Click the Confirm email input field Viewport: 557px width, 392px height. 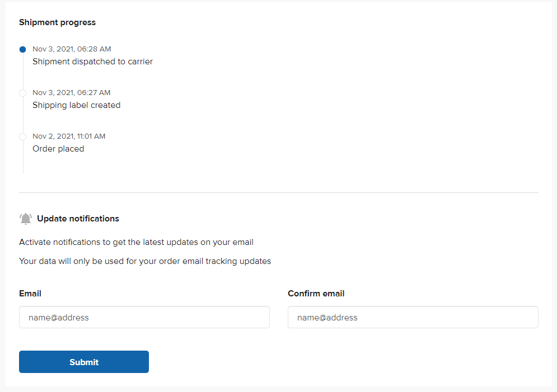point(413,317)
